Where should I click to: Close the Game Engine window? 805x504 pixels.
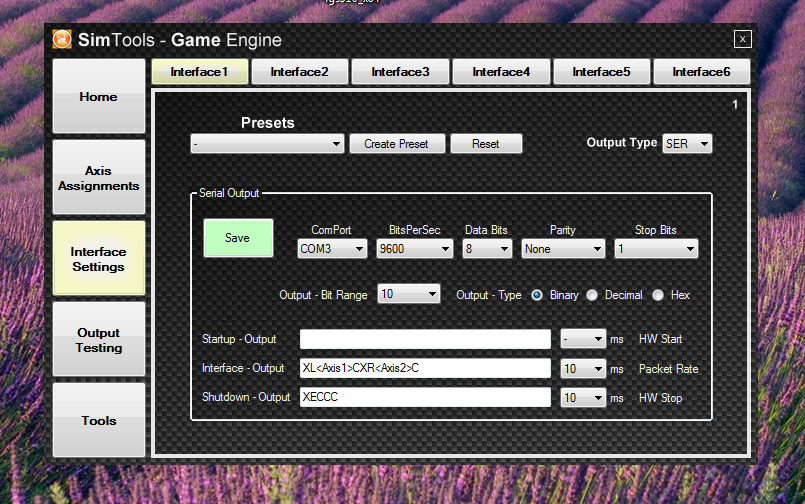coord(742,39)
